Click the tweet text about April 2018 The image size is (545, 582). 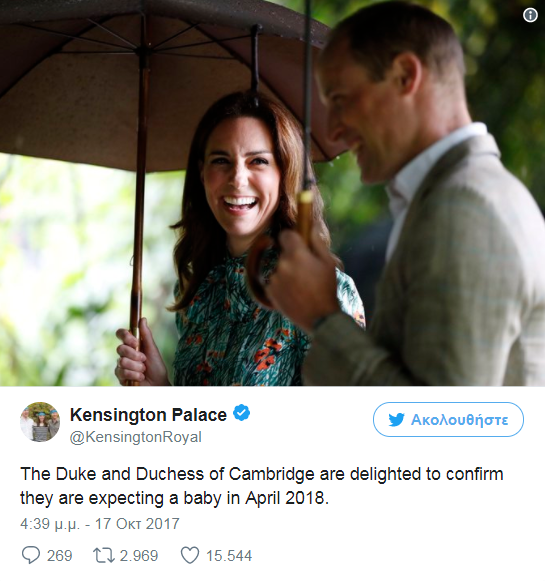tap(261, 486)
